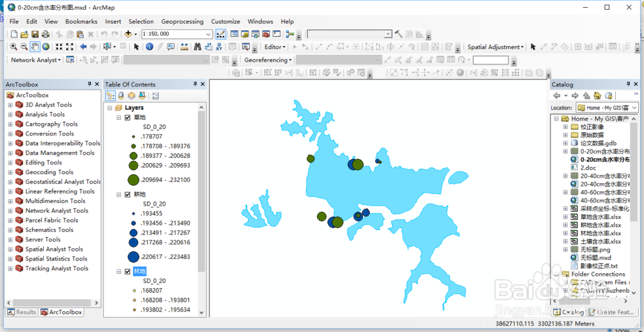Toggle visibility of the 林地 layer
The image size is (644, 332).
[128, 271]
